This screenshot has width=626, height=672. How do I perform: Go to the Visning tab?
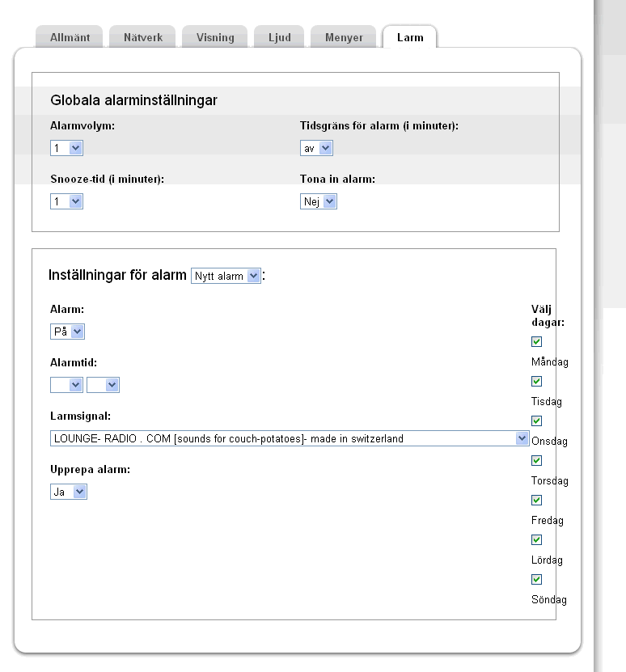[215, 37]
